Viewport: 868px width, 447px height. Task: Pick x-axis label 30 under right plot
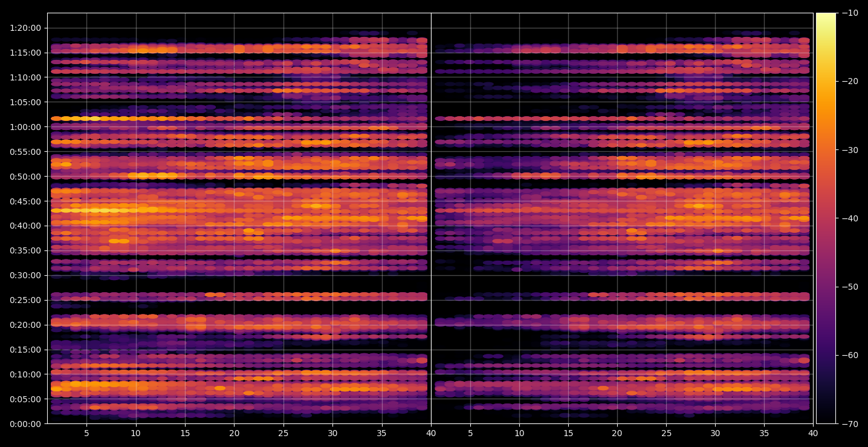point(715,433)
